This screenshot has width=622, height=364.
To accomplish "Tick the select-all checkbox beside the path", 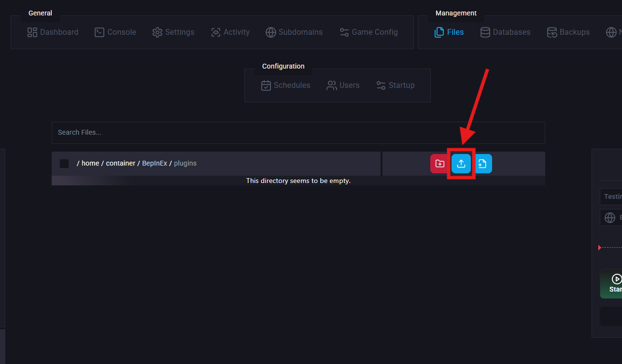I will tap(64, 164).
